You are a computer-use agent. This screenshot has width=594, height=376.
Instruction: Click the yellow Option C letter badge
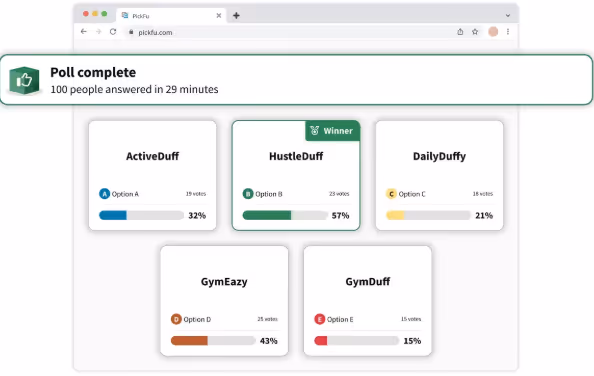point(391,194)
